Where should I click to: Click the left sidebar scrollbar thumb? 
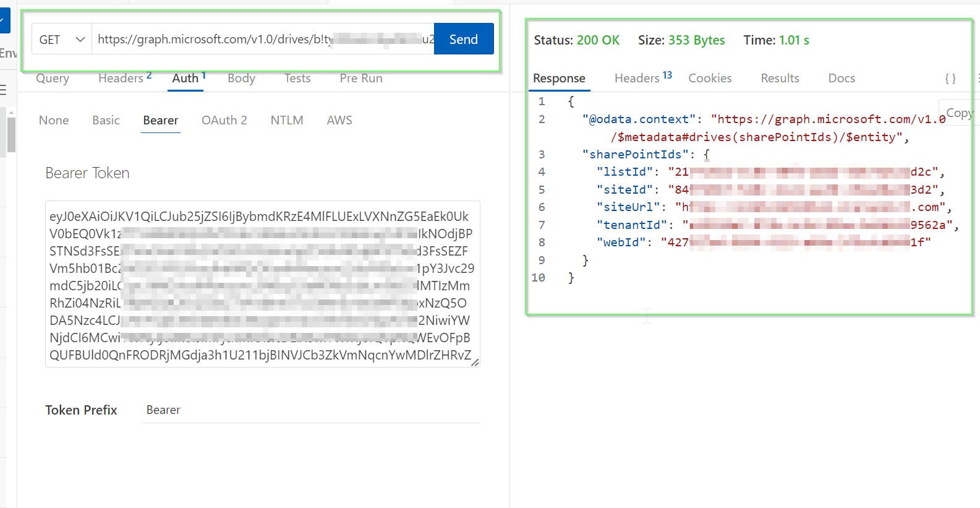coord(11,134)
